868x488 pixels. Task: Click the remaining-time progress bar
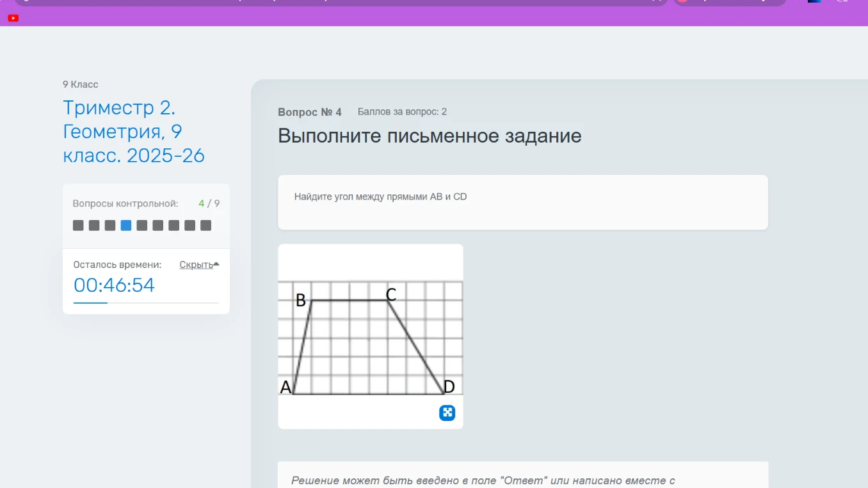tap(146, 303)
